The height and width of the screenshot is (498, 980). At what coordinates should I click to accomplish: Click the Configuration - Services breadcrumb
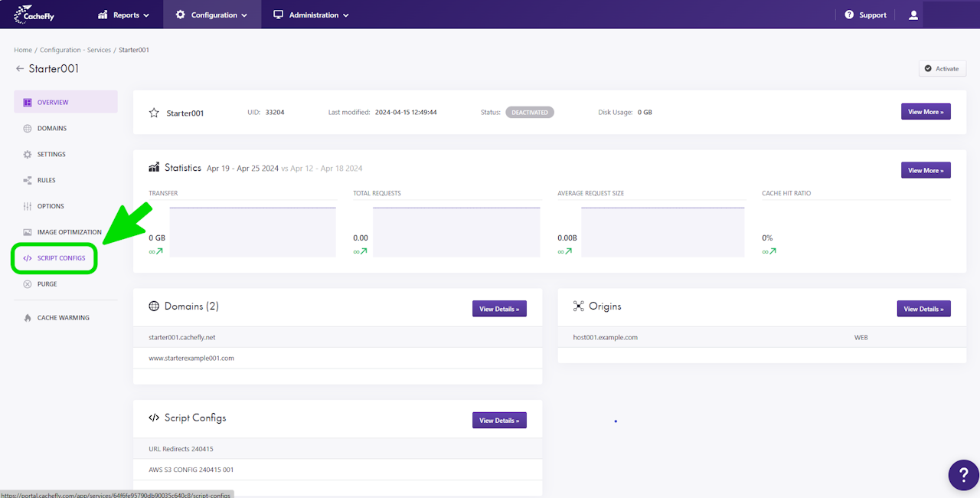pyautogui.click(x=75, y=50)
